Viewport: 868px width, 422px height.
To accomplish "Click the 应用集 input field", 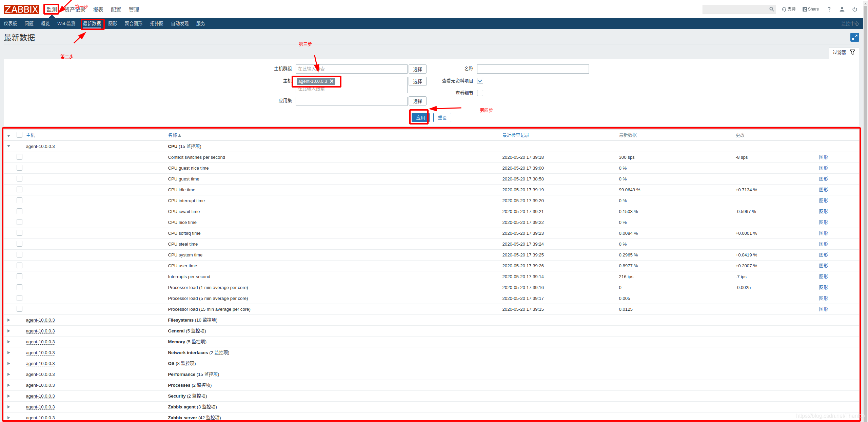I will point(351,101).
